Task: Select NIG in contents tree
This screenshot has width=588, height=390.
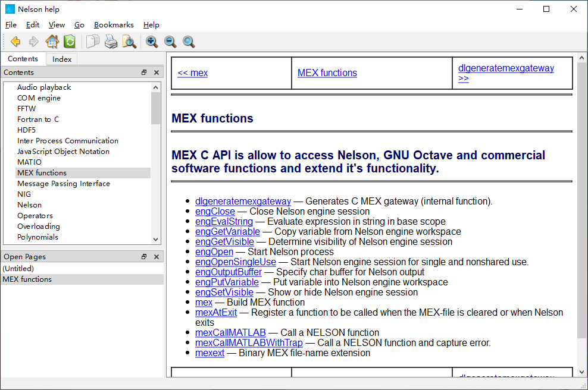Action: [x=24, y=194]
